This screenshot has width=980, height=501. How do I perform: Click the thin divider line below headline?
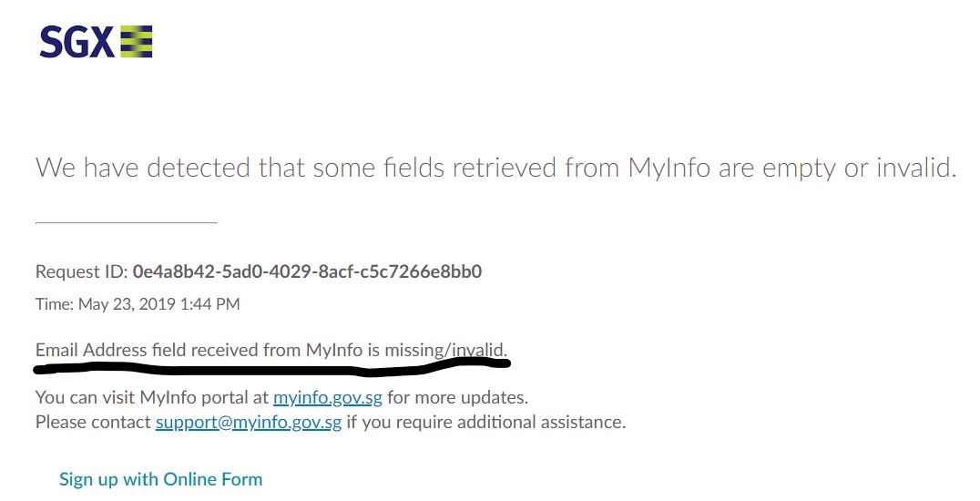click(127, 222)
